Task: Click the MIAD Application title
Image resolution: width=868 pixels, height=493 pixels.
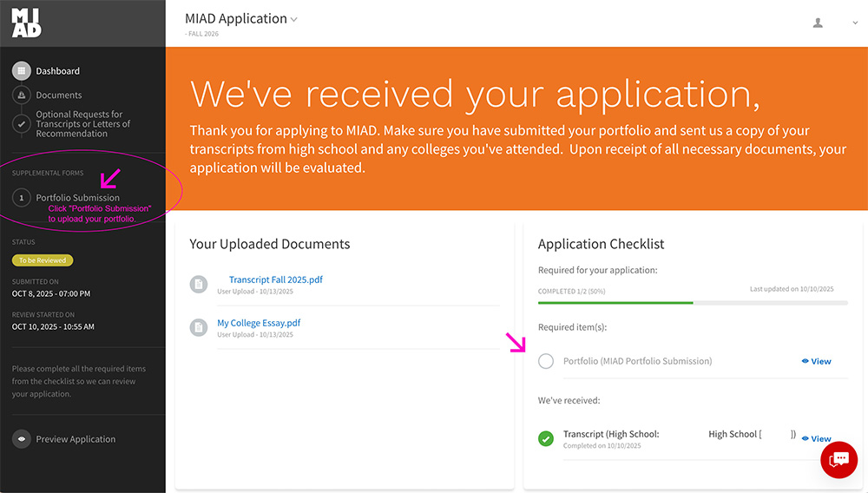Action: click(236, 19)
